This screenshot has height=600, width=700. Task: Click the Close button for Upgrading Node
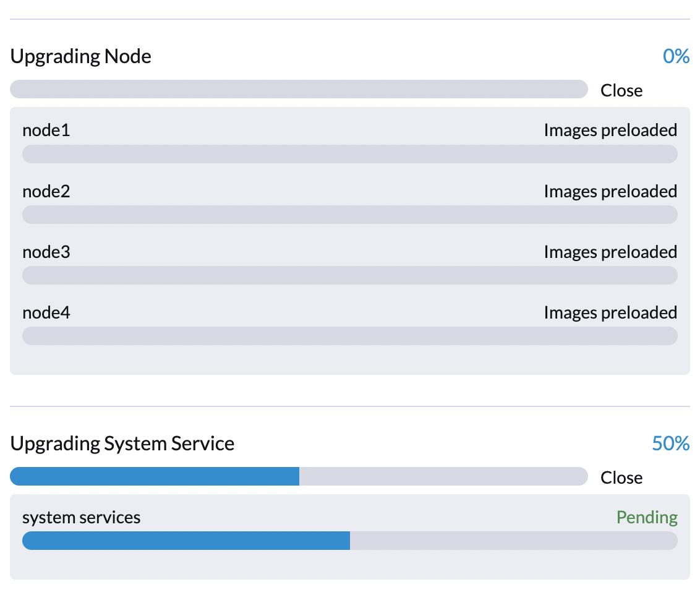pos(621,90)
